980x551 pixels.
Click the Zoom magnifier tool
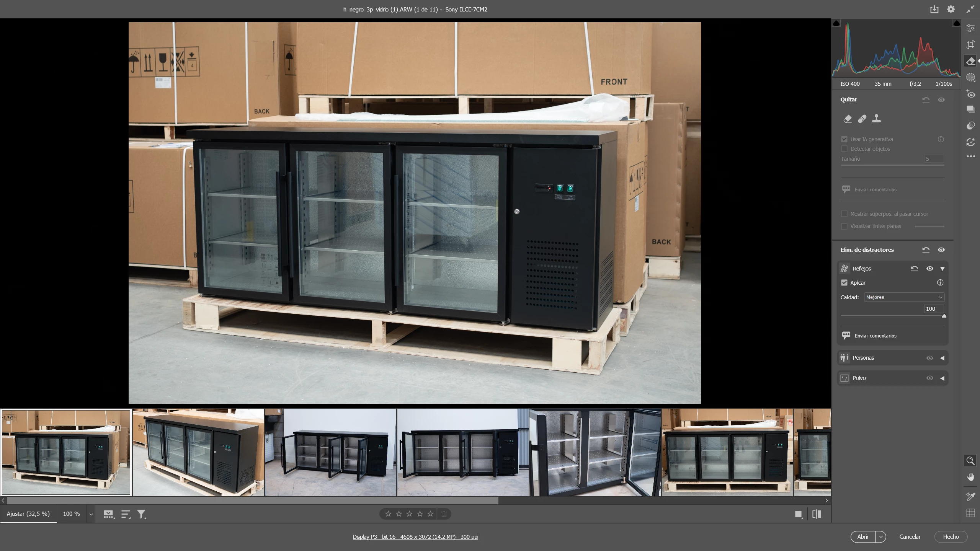click(x=970, y=461)
